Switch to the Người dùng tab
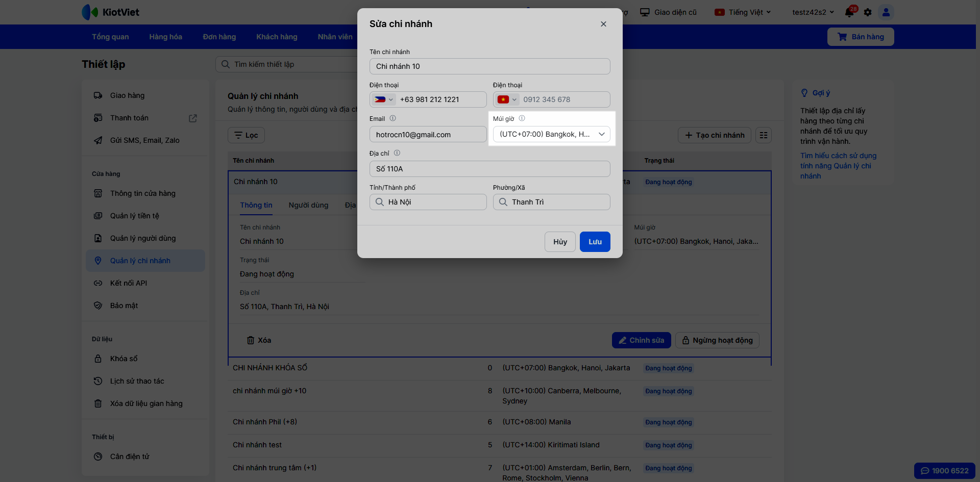Screen dimensions: 980x482 pyautogui.click(x=308, y=205)
